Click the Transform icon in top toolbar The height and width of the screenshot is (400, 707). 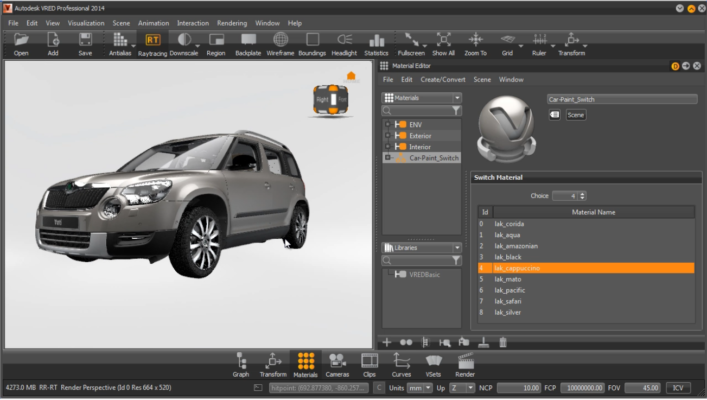[572, 44]
